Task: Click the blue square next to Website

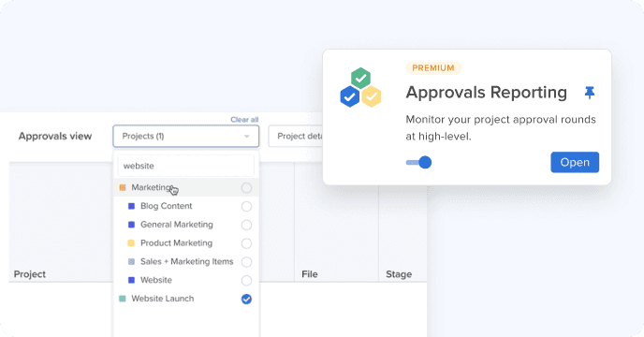Action: pos(131,280)
